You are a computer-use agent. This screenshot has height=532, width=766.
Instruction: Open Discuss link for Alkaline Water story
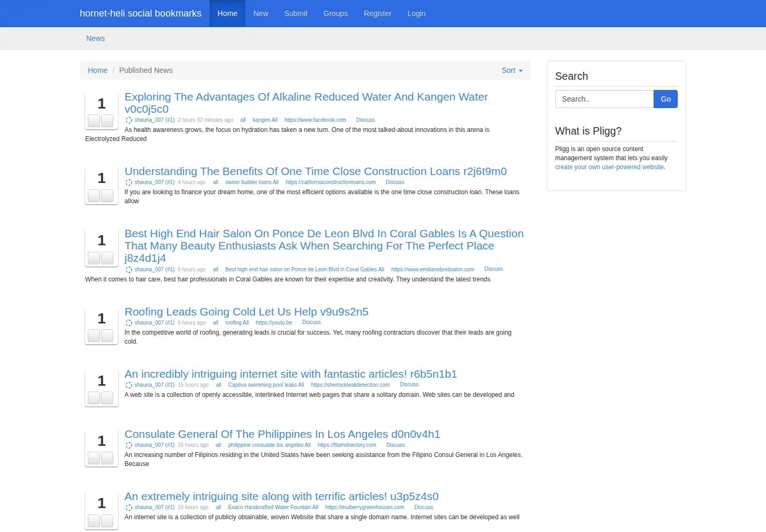pos(365,120)
